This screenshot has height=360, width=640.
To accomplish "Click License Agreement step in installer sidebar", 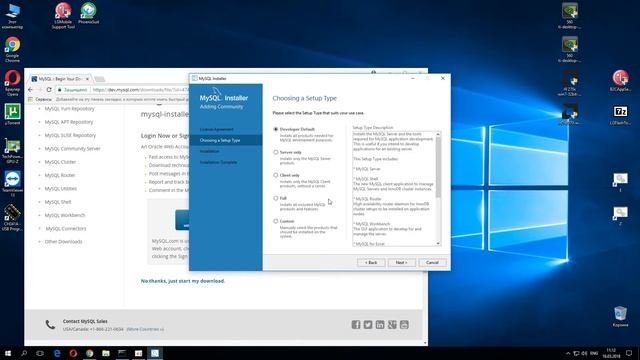I will point(217,129).
